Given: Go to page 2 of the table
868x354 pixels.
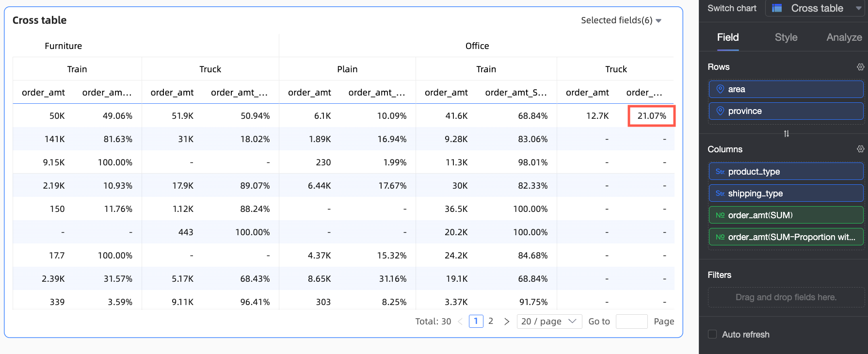Looking at the screenshot, I should coord(491,321).
